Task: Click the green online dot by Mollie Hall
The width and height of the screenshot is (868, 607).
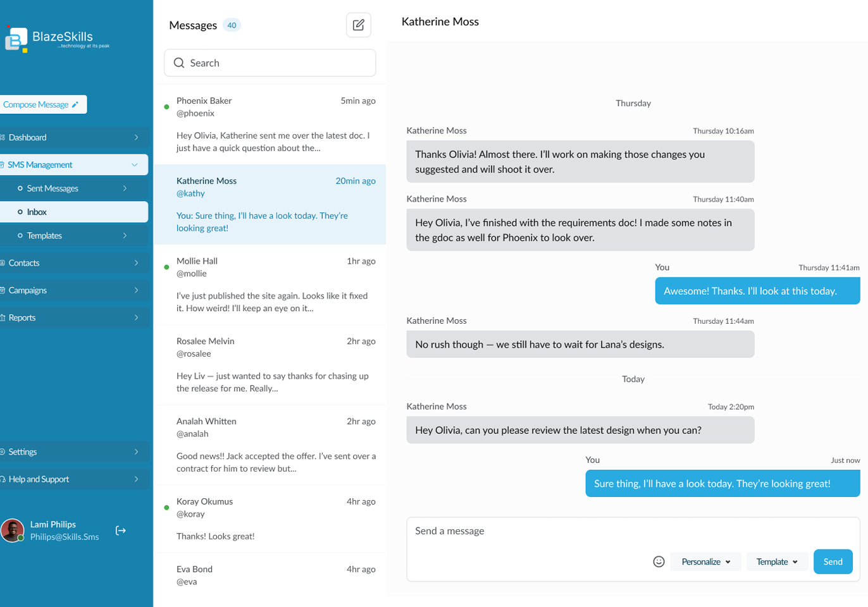Action: [x=166, y=267]
